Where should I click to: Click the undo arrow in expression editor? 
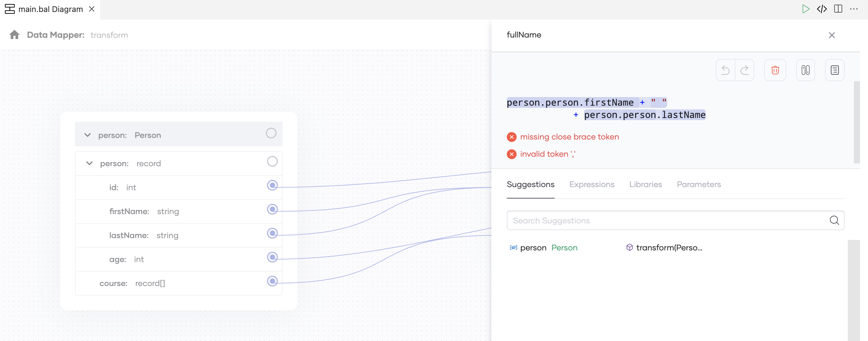(725, 70)
